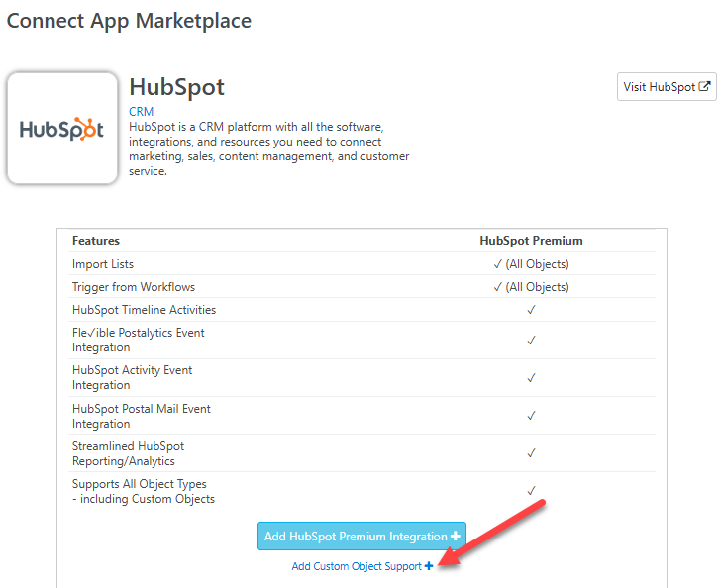
Task: Select Flexible Postalytics Event Integration text
Action: click(x=139, y=340)
